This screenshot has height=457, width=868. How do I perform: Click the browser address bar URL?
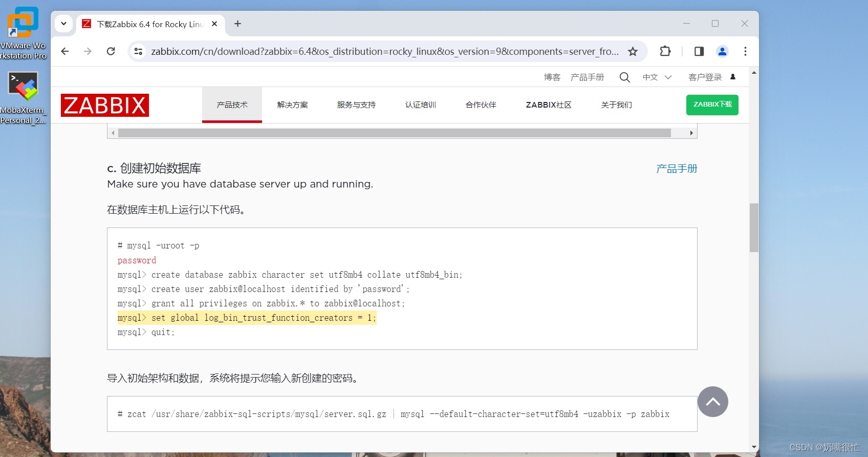385,51
